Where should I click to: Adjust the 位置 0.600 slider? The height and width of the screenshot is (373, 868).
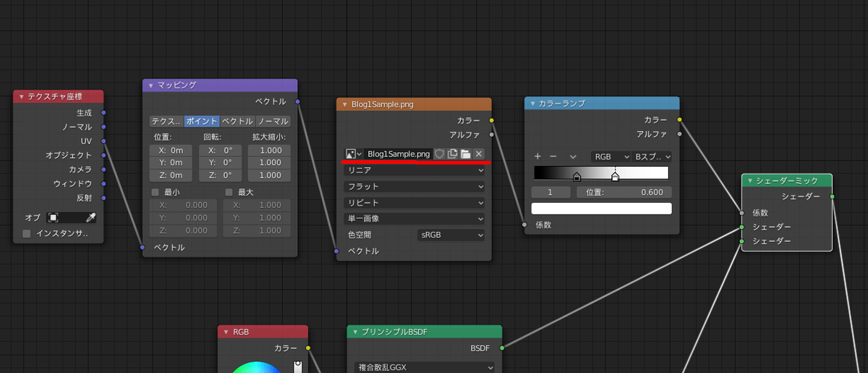(624, 193)
